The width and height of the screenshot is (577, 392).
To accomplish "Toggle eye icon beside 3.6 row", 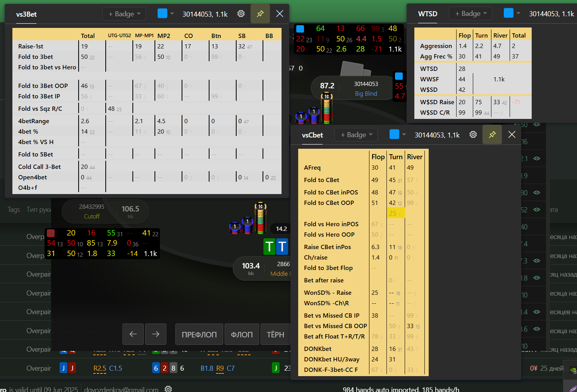I will pos(537,329).
